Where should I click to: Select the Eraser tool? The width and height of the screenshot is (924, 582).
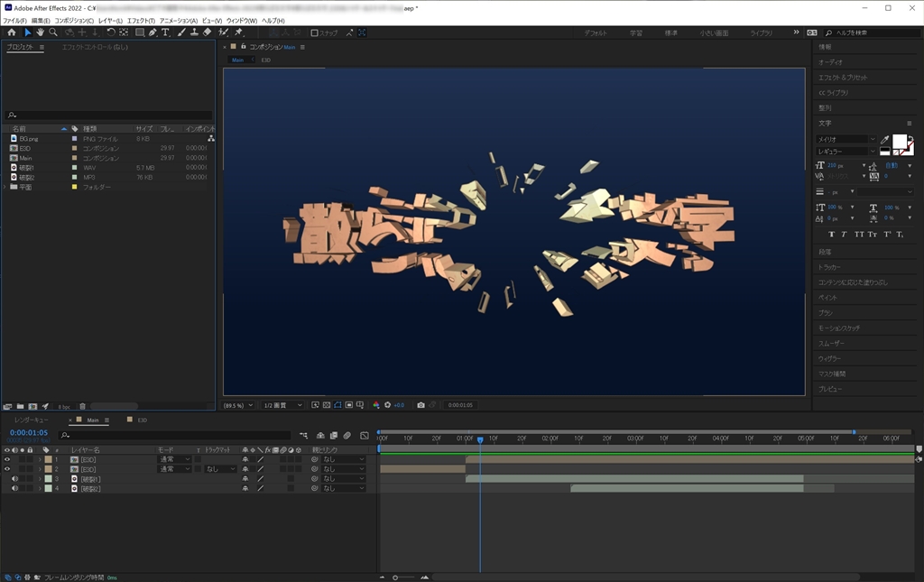tap(208, 32)
